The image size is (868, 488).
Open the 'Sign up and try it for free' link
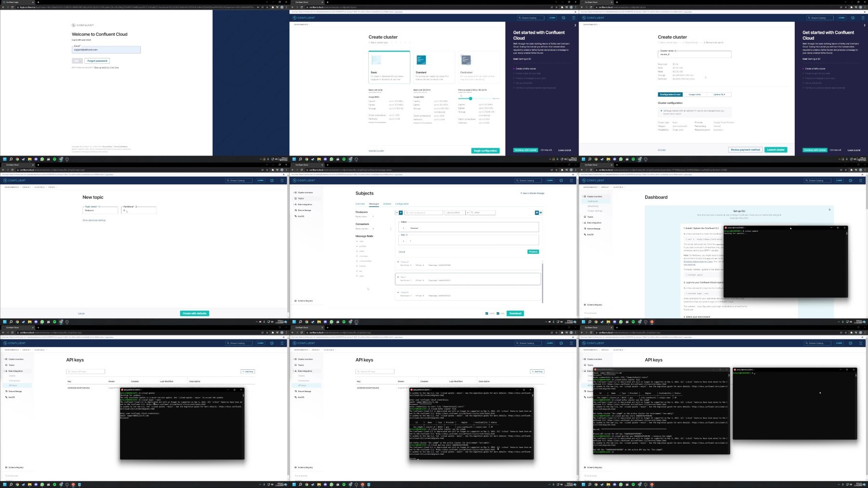pos(106,68)
